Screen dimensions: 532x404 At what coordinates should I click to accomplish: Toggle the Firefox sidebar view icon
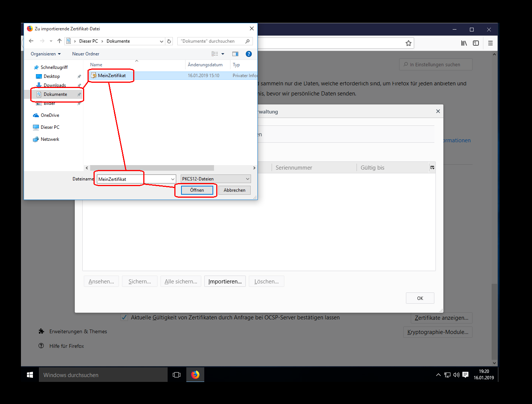[x=476, y=43]
